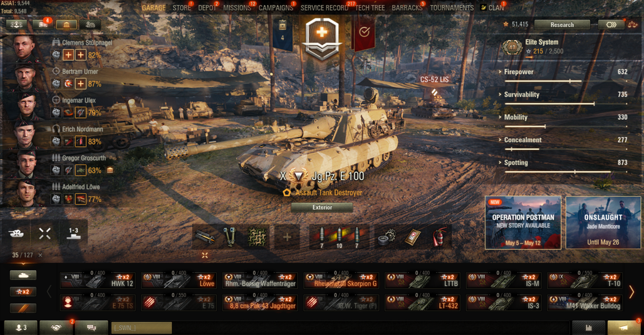Switch to the TECH TREE tab

coord(370,8)
